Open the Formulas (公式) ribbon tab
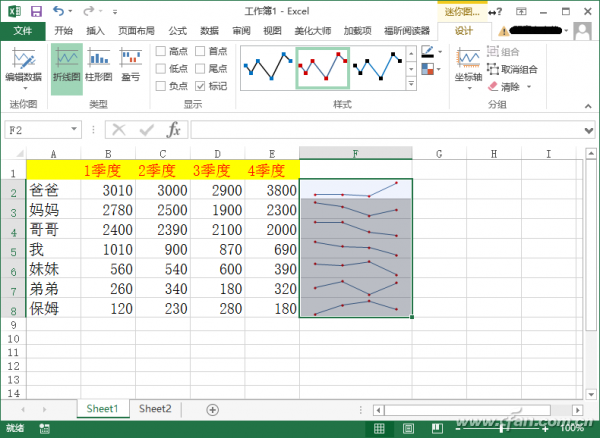The width and height of the screenshot is (600, 438). (x=177, y=31)
